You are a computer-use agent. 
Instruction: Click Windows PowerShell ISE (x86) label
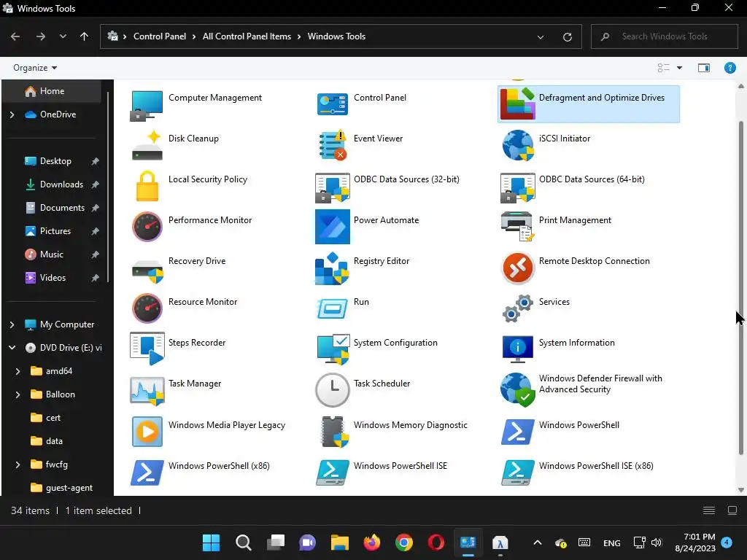596,466
